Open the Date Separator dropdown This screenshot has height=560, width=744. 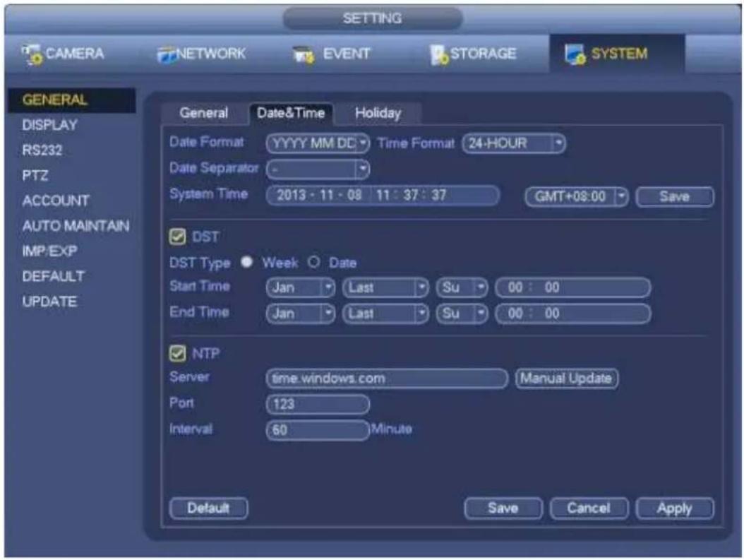pyautogui.click(x=318, y=169)
